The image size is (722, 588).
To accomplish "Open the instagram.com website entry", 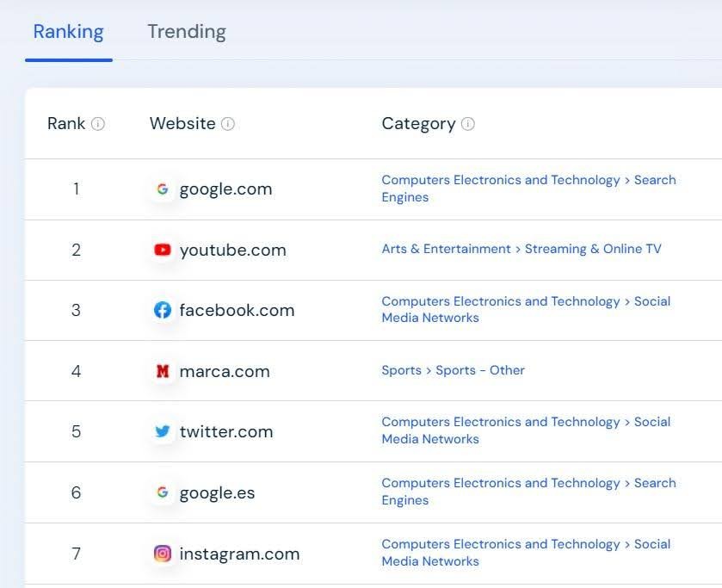I will (x=239, y=554).
